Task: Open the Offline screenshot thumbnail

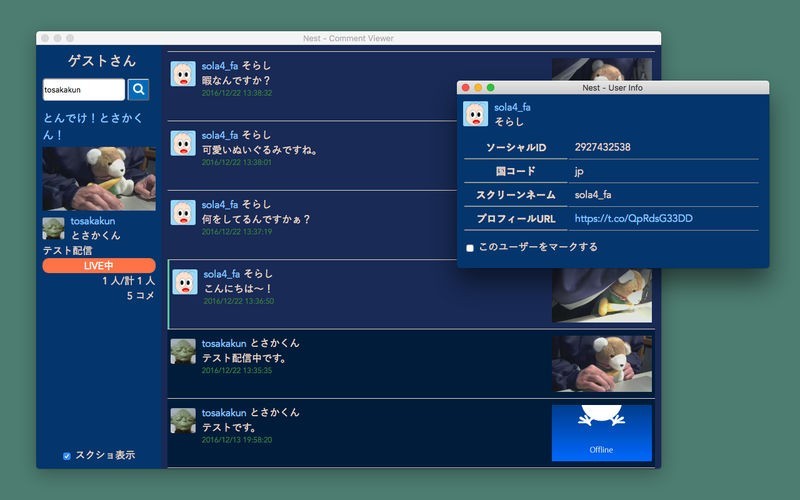Action: pos(601,432)
